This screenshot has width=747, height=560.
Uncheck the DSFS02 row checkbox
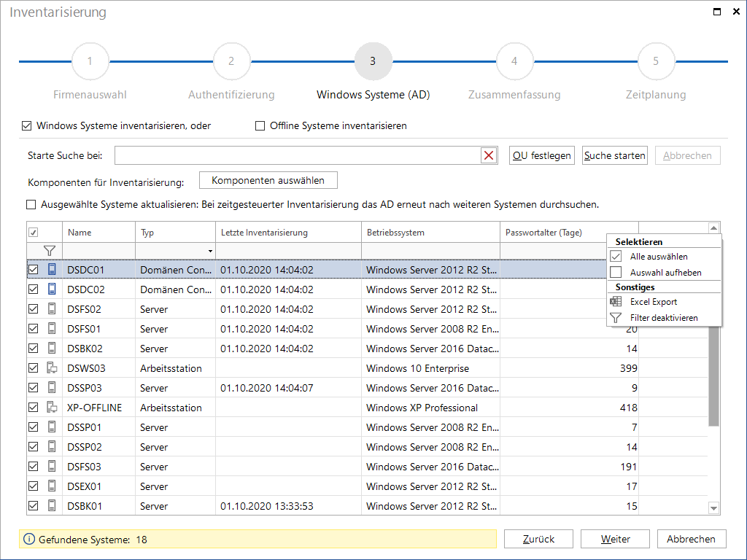34,309
